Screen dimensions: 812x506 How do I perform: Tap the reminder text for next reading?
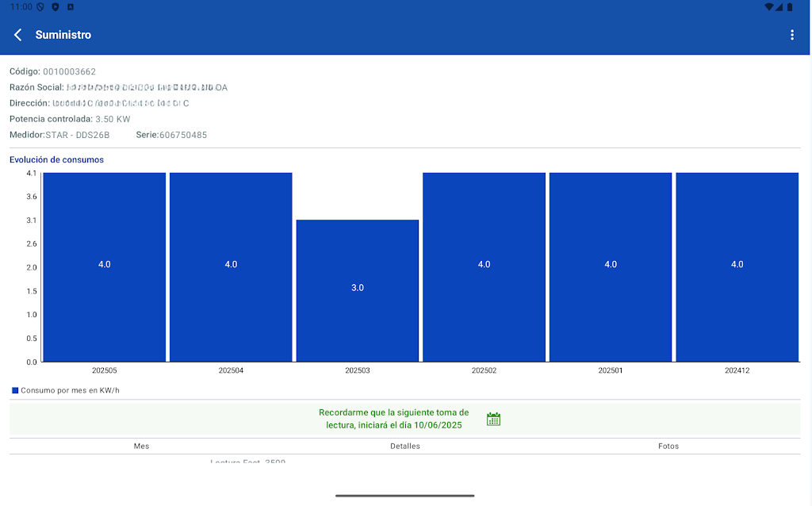393,419
